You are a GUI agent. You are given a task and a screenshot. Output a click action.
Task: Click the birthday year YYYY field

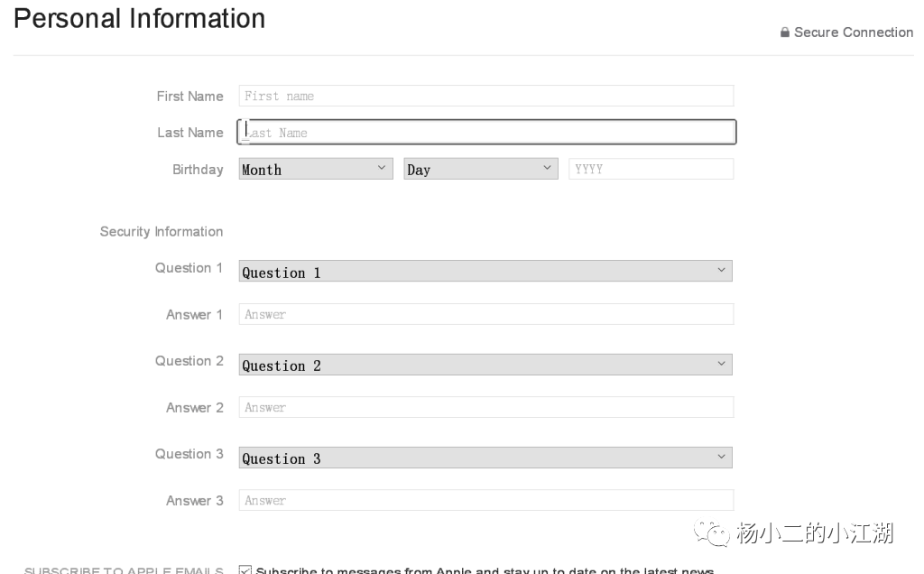click(651, 169)
